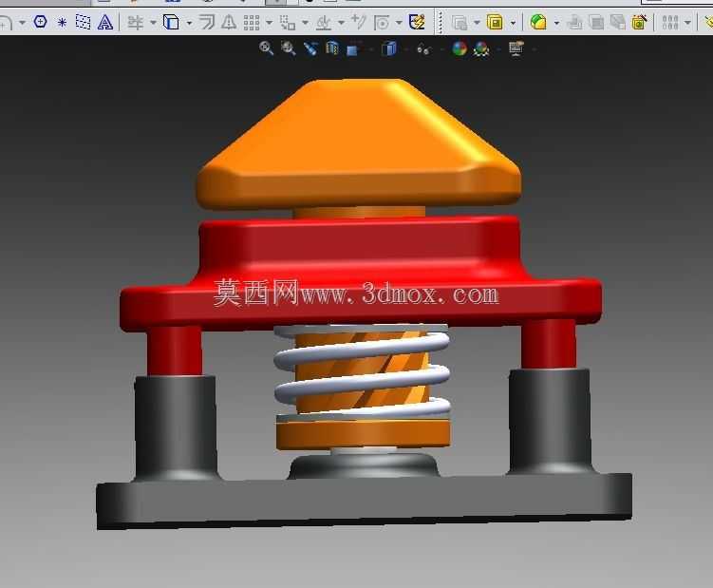Open the Hide/Show Items glasses icon
The height and width of the screenshot is (588, 713).
point(423,49)
